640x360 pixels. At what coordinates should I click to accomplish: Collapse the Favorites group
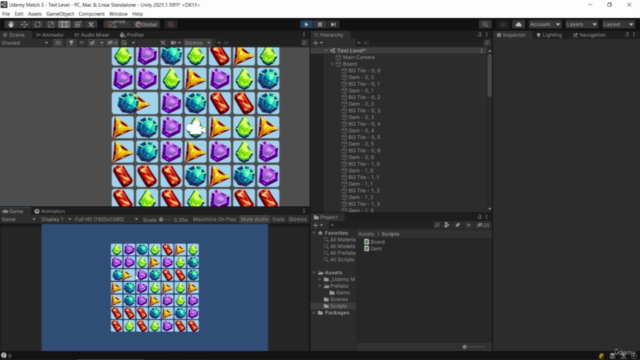click(314, 233)
